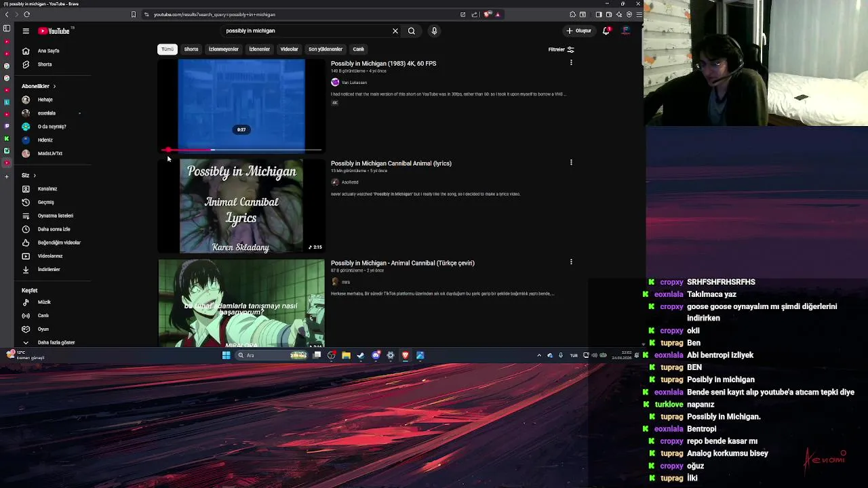Open Videolarınız in sidebar
This screenshot has height=488, width=868.
pos(51,256)
